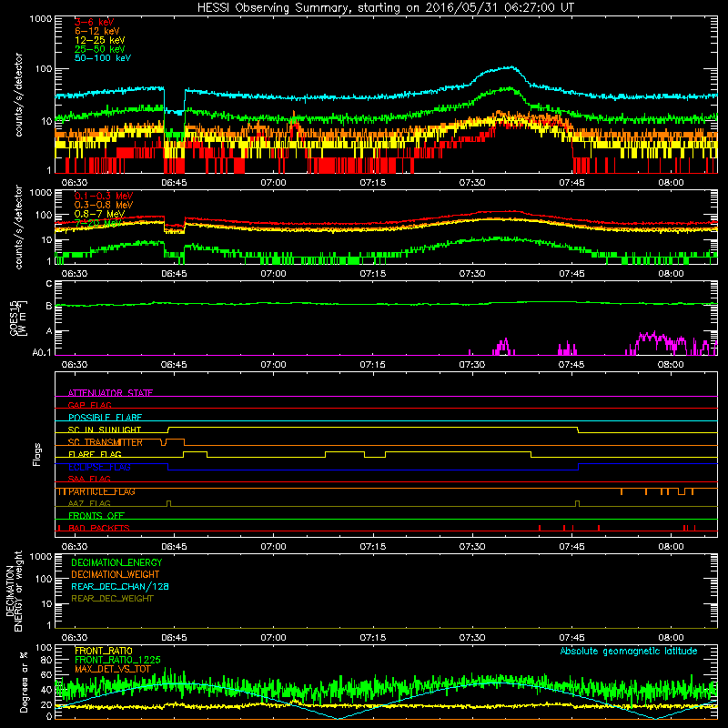Click the 08:00 tick label under the Flags panel
This screenshot has height=728, width=728.
click(x=671, y=547)
